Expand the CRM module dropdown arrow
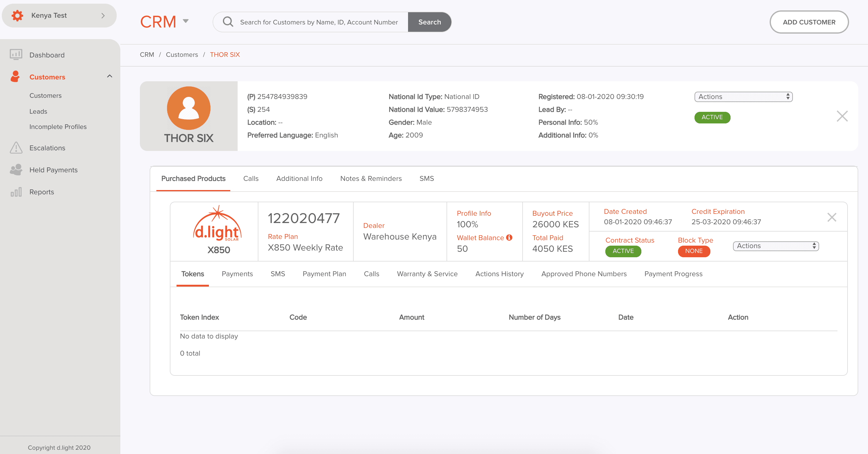Viewport: 868px width, 454px height. [185, 21]
